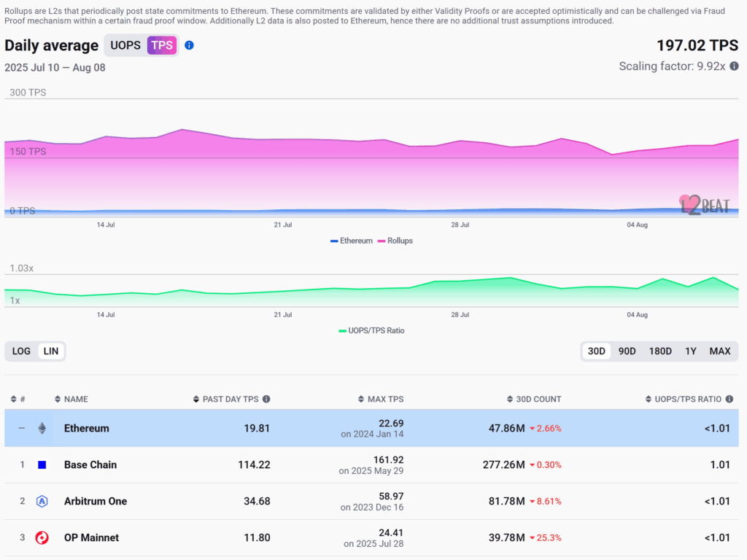Click the Ethereum diamond logo icon
The width and height of the screenshot is (747, 560).
pos(42,428)
